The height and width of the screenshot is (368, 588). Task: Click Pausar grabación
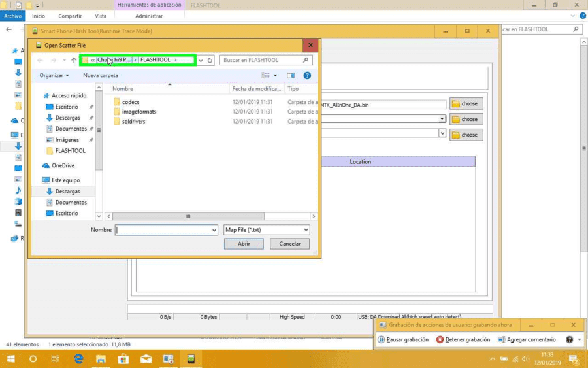(403, 339)
